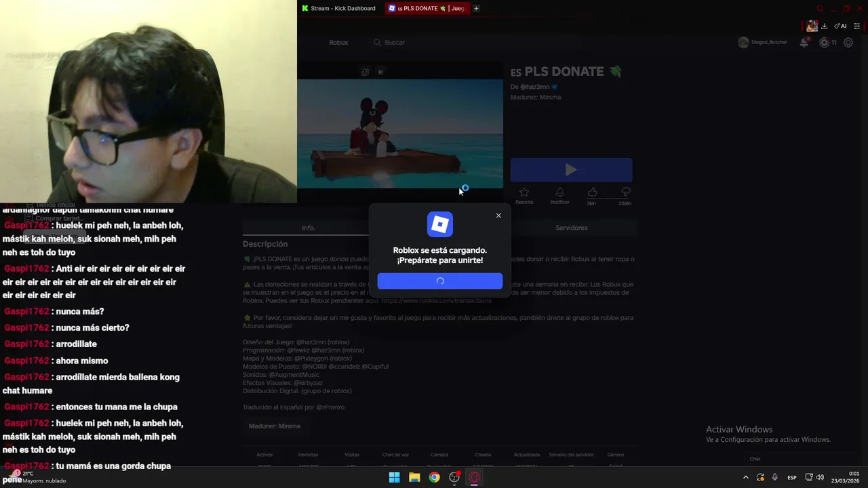This screenshot has width=868, height=488.
Task: Select the Info. tab
Action: coord(309,228)
